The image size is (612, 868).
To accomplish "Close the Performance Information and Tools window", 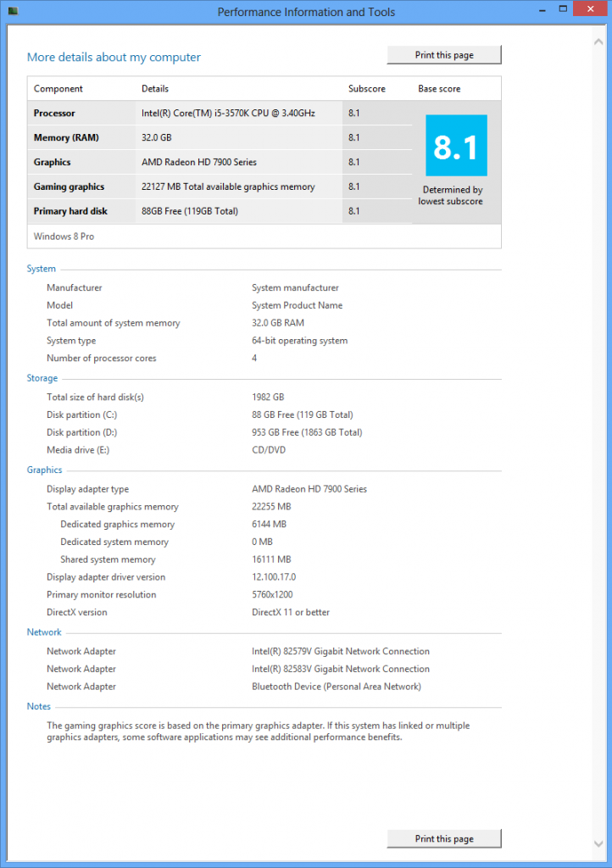I will 591,8.
